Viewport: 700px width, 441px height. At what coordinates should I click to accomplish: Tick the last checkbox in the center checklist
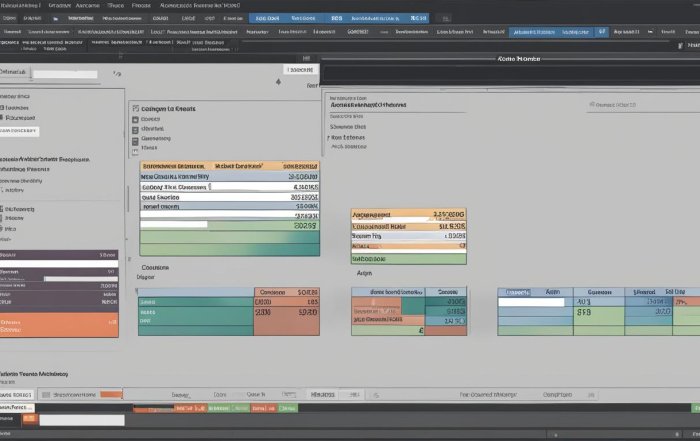coord(135,151)
